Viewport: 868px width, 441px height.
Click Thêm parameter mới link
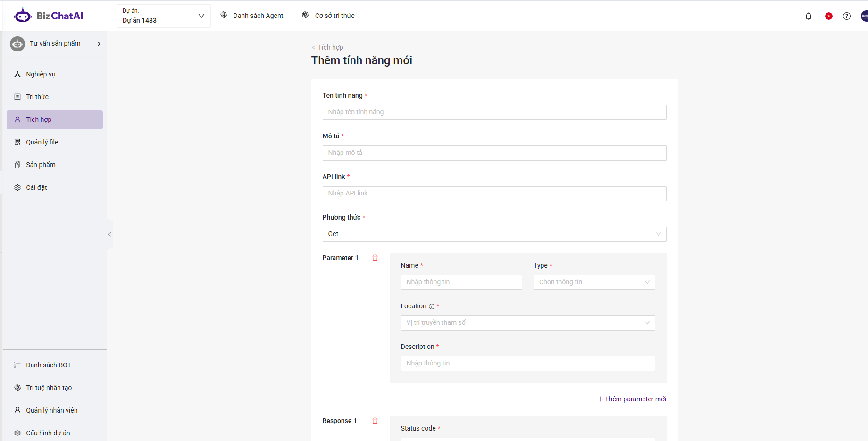click(x=632, y=399)
